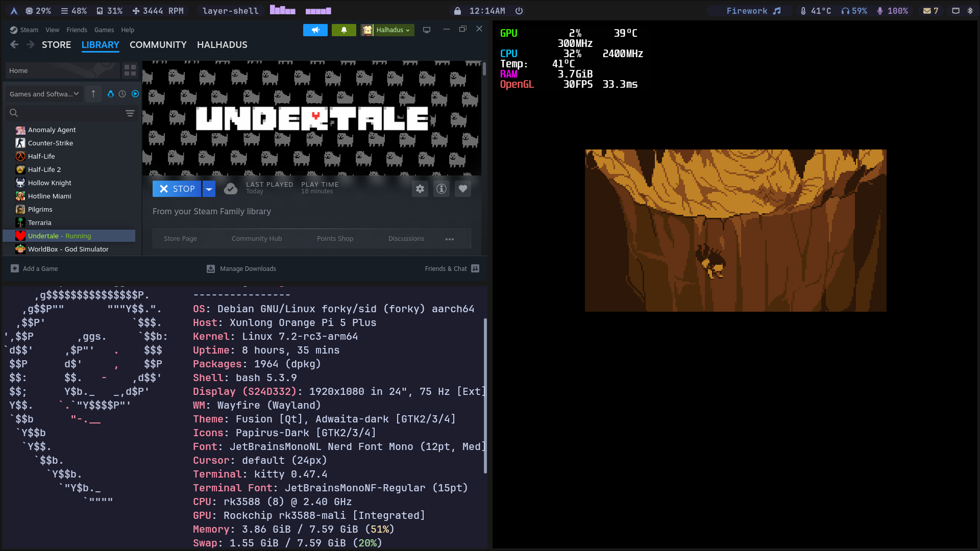This screenshot has width=980, height=551.
Task: Toggle the ready-to-play filter icon
Action: 135,94
